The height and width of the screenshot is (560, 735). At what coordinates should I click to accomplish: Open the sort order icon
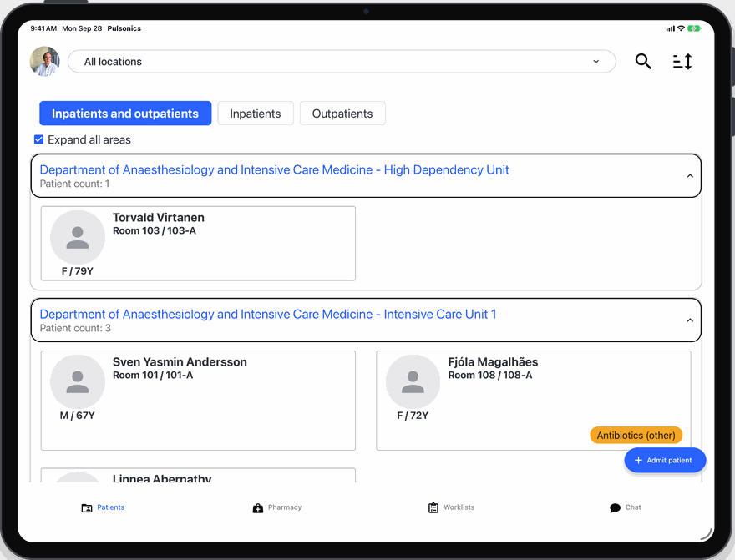(x=682, y=61)
